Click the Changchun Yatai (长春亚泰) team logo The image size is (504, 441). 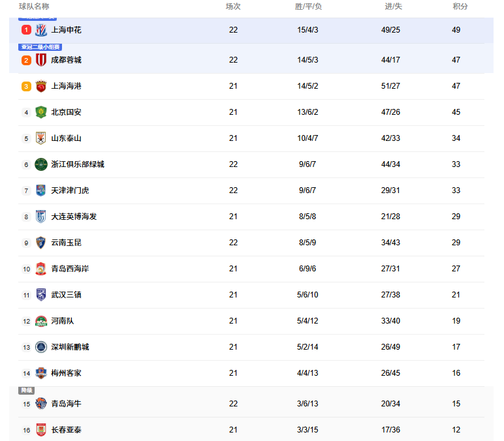[41, 430]
